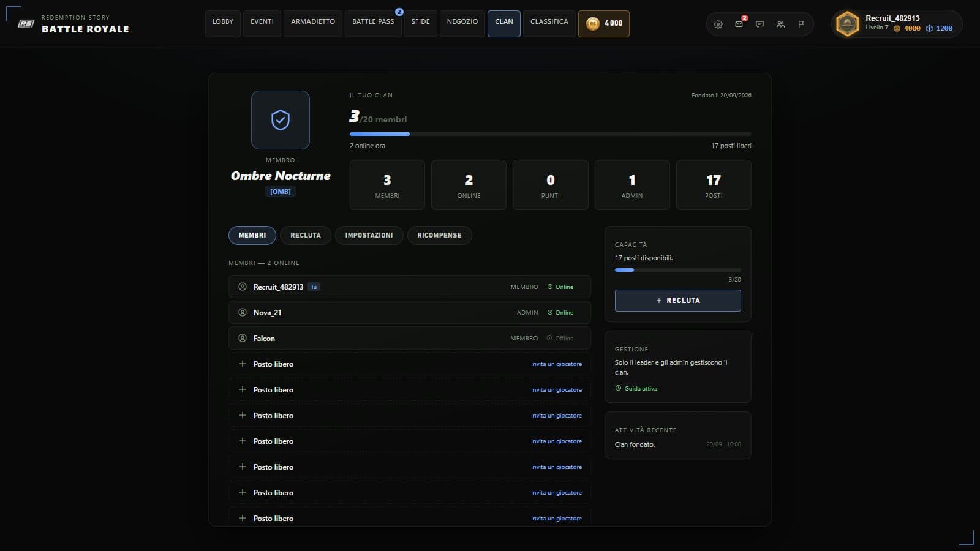Open the Impostazioni tab
This screenshot has height=551, width=980.
369,235
